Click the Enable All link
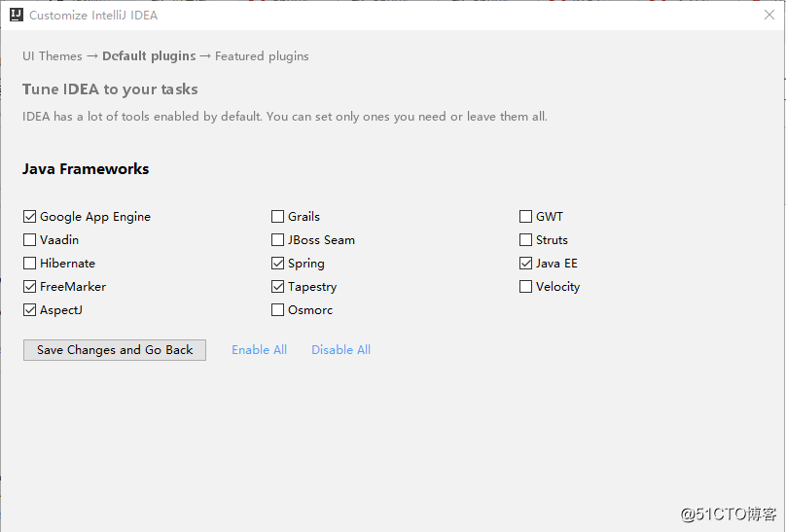Image resolution: width=786 pixels, height=532 pixels. pos(259,350)
